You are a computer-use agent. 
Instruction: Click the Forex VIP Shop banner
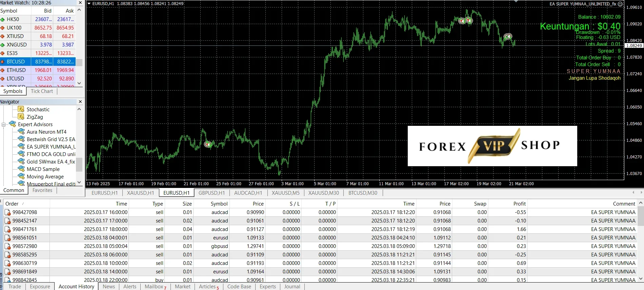(492, 146)
